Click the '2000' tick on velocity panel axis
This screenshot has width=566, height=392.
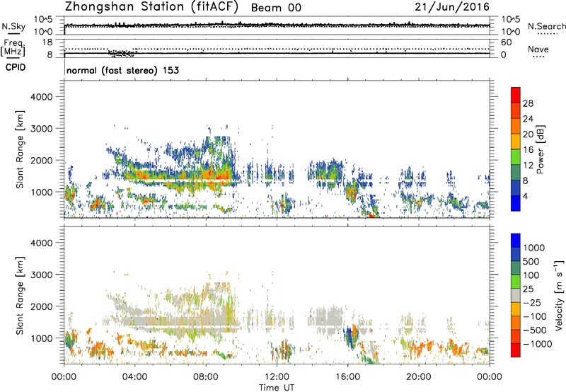[x=41, y=307]
